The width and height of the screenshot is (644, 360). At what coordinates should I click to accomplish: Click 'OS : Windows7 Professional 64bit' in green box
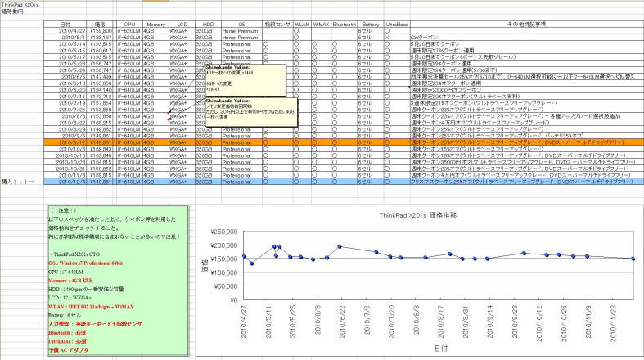click(x=85, y=263)
